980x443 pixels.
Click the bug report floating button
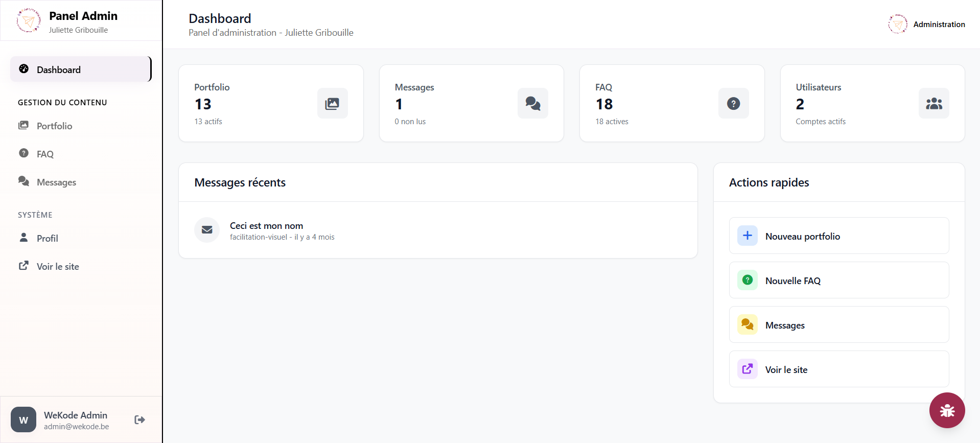(x=947, y=410)
